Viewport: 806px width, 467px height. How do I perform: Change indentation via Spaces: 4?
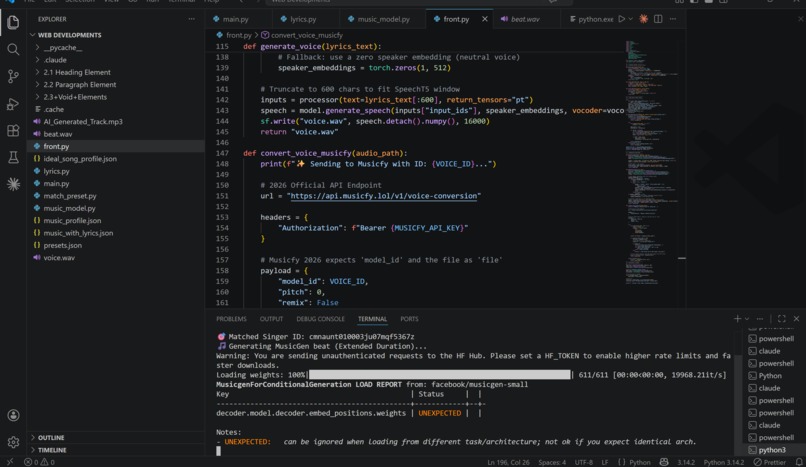[552, 462]
